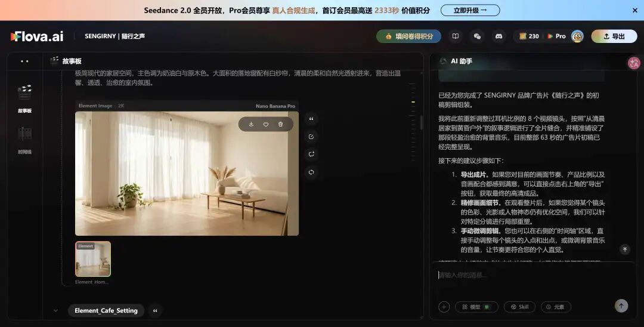
Task: Click the refresh loop icon beside the image
Action: pos(311,172)
